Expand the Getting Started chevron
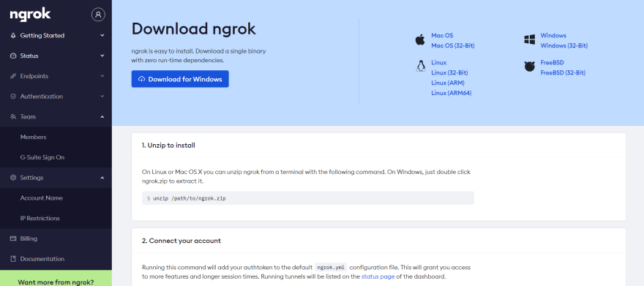The image size is (644, 286). click(102, 36)
